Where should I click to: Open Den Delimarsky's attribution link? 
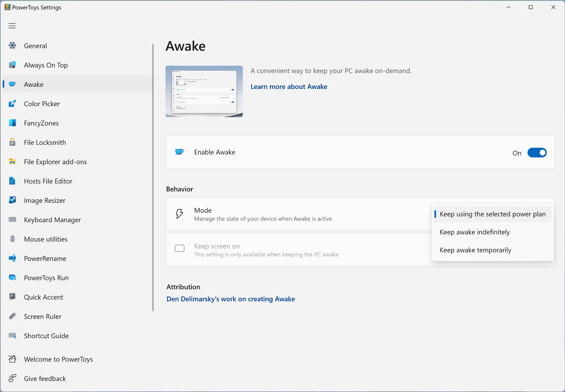tap(230, 299)
